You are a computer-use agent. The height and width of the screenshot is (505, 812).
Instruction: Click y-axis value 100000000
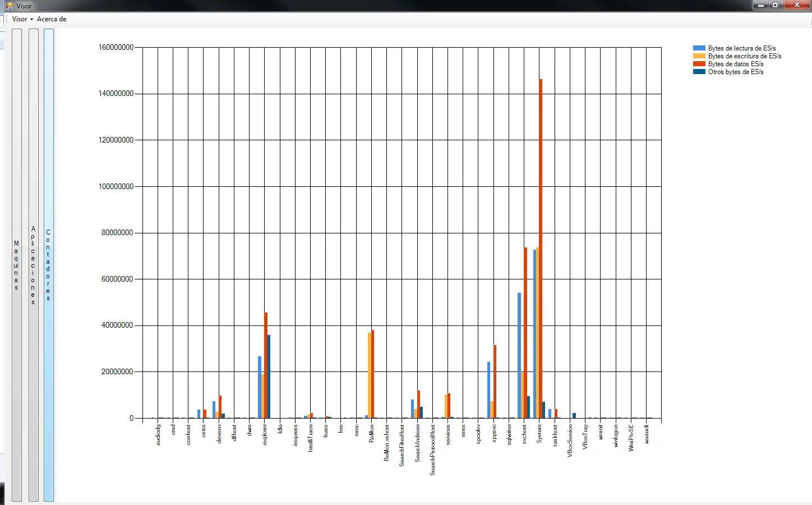click(x=116, y=187)
